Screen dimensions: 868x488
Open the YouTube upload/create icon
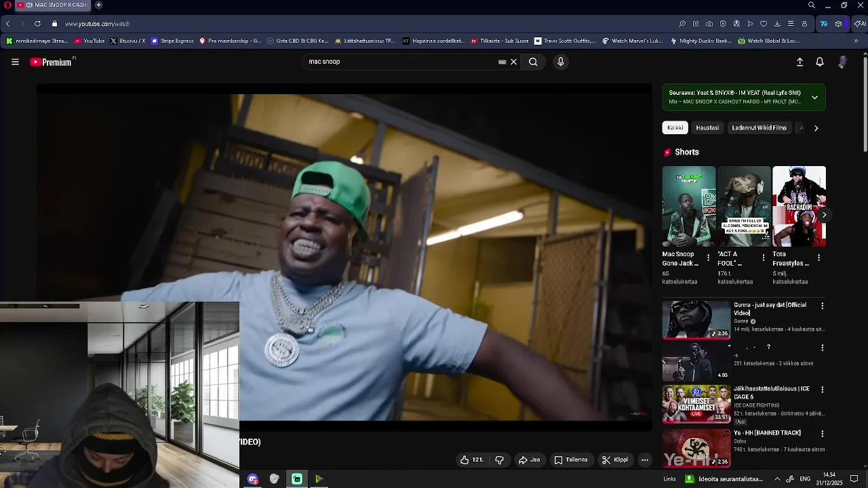[x=800, y=62]
